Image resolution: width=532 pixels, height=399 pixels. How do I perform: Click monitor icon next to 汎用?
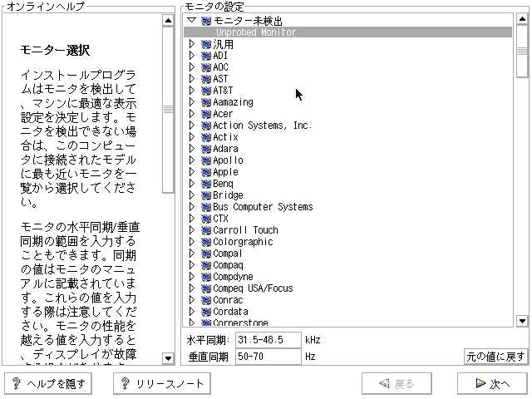[x=206, y=44]
